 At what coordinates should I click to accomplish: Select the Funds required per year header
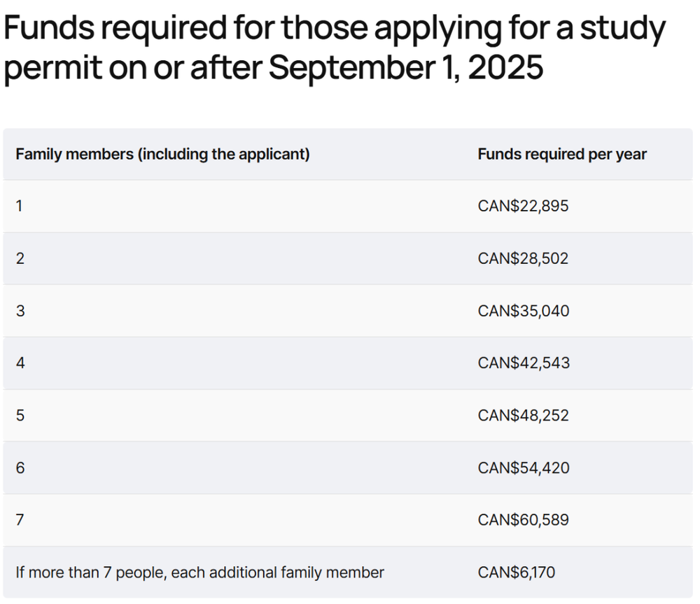click(562, 154)
